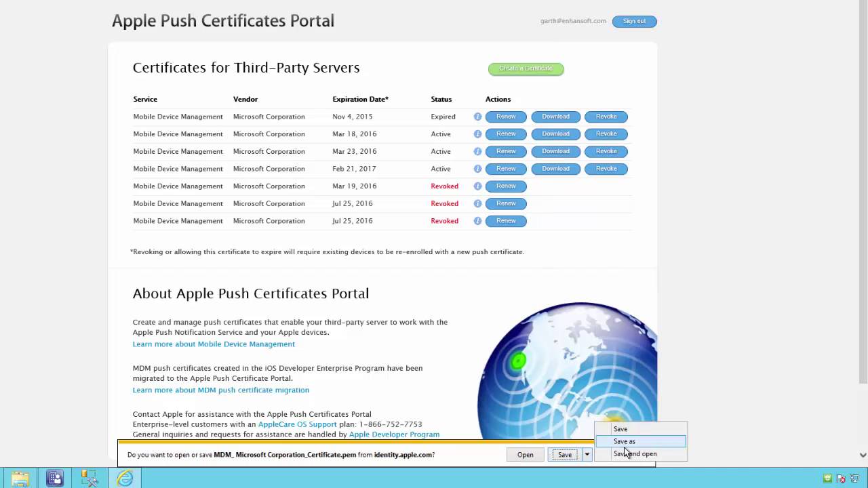868x488 pixels.
Task: Click garth@enhansoft.com account email
Action: [x=573, y=21]
